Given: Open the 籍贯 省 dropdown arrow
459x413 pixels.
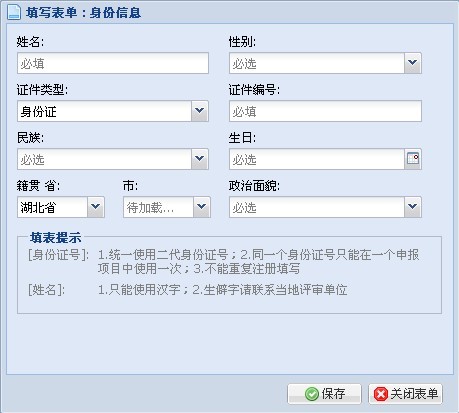Looking at the screenshot, I should pyautogui.click(x=96, y=207).
